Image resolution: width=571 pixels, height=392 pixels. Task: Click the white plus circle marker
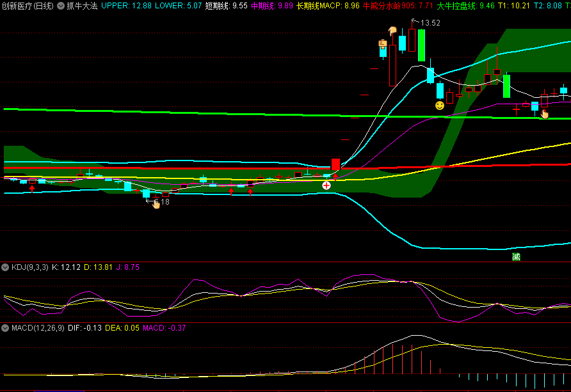click(326, 186)
